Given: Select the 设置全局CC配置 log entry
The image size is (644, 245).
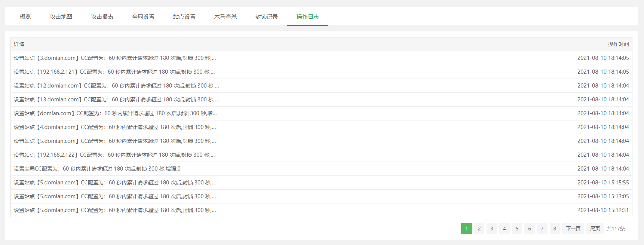Looking at the screenshot, I should (97, 169).
